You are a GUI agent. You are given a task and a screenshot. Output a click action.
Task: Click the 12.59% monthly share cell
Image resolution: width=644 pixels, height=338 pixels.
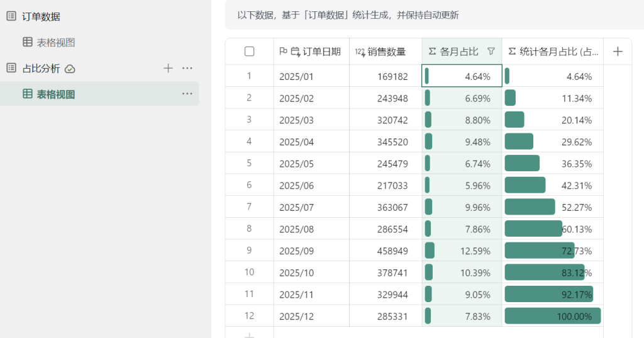[462, 251]
